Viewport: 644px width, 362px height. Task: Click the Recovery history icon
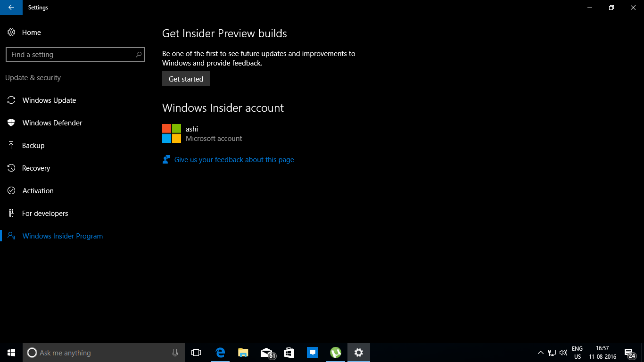pos(11,168)
